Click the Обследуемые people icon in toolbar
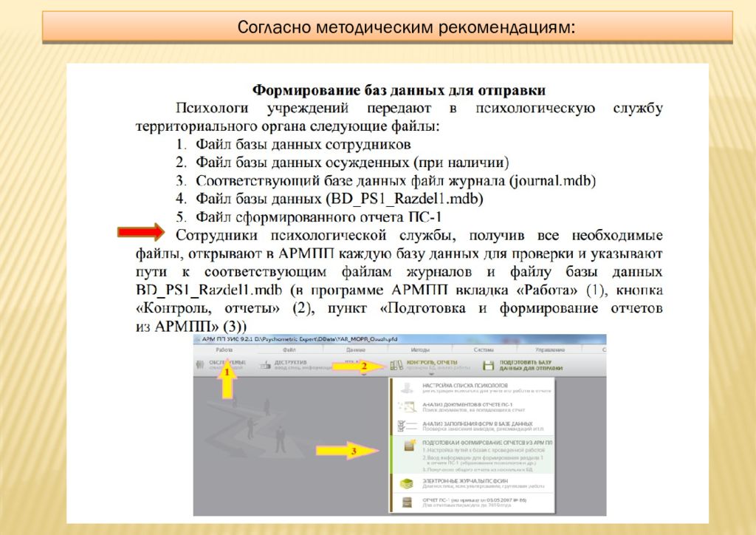The image size is (756, 535). pos(200,364)
